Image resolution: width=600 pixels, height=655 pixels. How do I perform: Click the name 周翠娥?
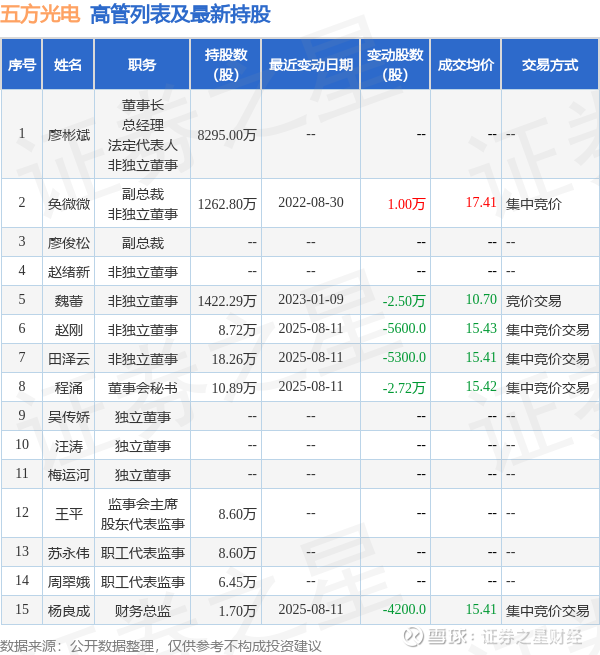tap(69, 582)
